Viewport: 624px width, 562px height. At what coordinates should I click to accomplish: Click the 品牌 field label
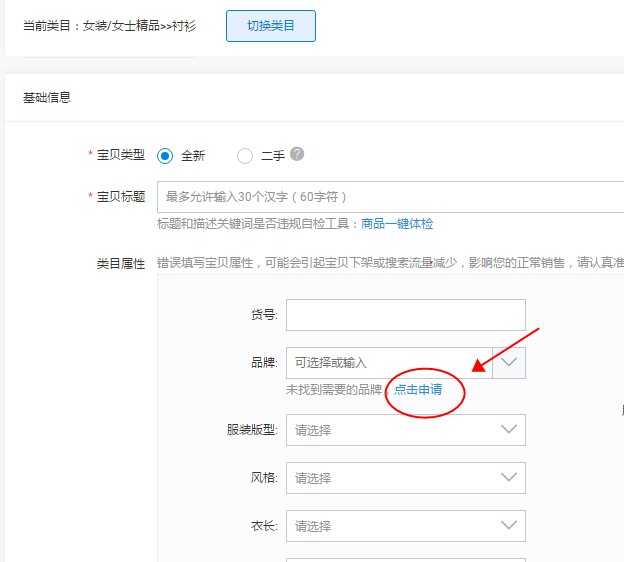pos(264,363)
